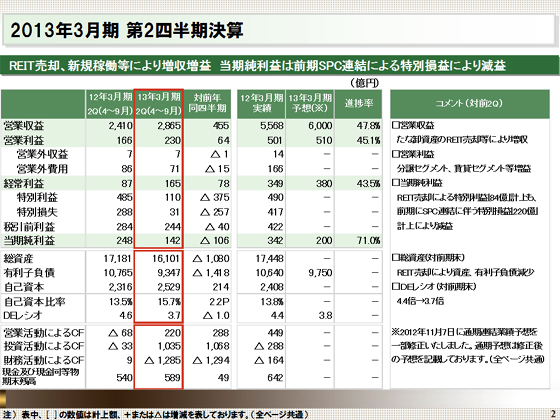Select the △257 extraordinary loss change value

click(x=214, y=212)
